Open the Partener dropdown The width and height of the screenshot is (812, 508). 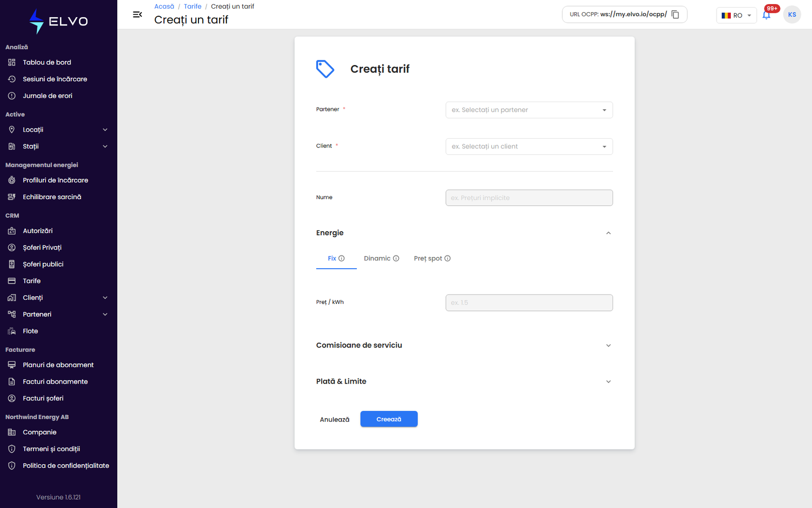pos(529,110)
